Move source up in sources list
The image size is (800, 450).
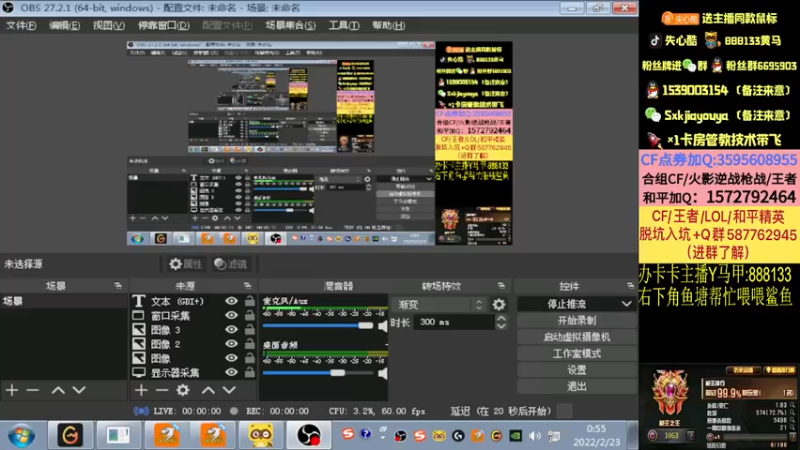tap(208, 390)
